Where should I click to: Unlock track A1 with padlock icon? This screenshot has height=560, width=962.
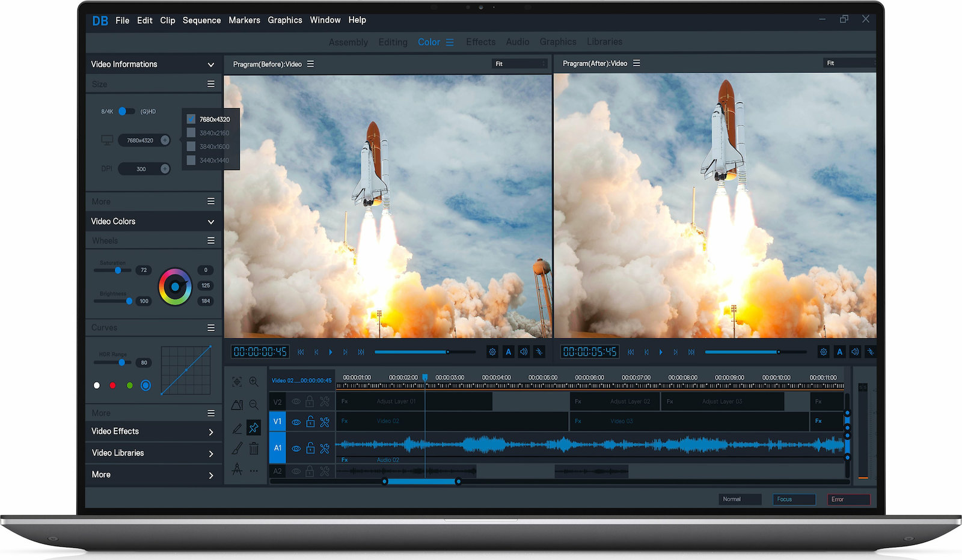[x=310, y=448]
